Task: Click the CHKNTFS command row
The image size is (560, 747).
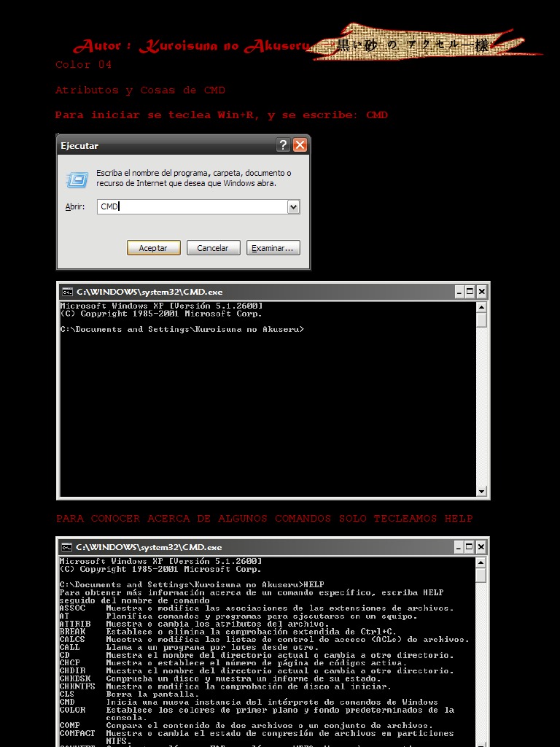Action: [x=225, y=686]
